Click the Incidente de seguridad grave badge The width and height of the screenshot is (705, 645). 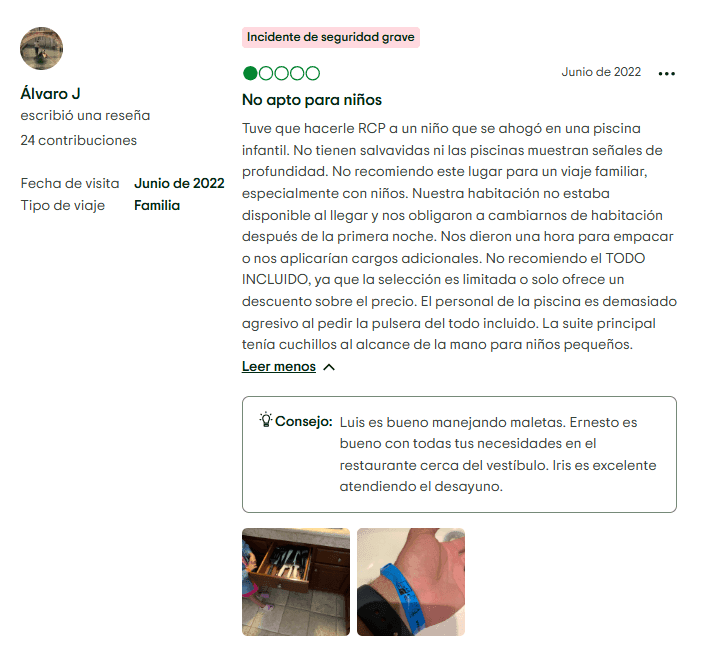coord(331,37)
